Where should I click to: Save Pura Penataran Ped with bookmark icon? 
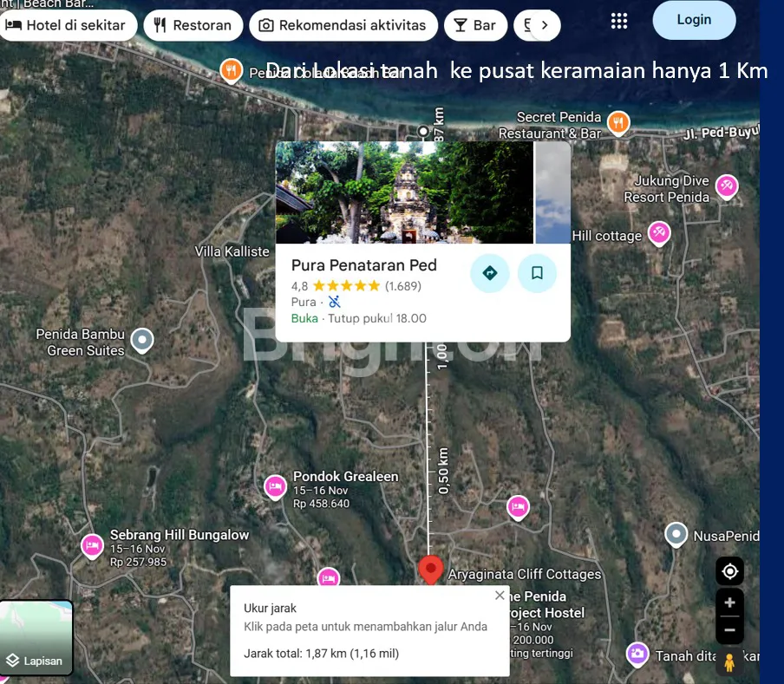pyautogui.click(x=537, y=273)
